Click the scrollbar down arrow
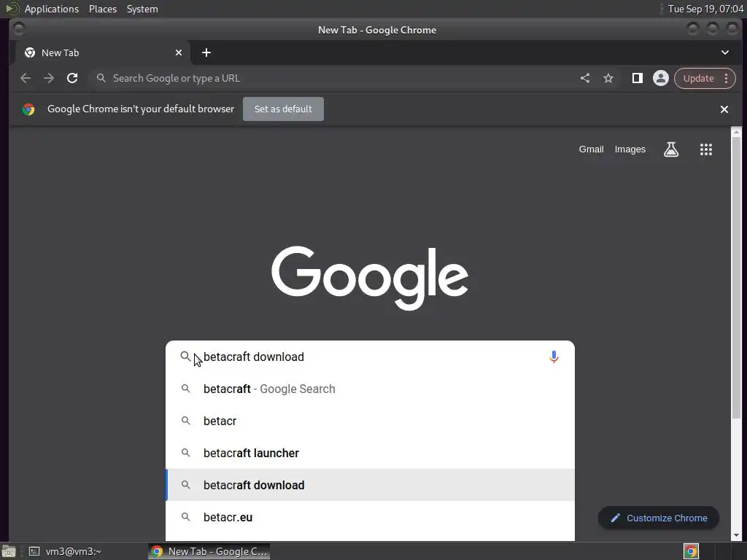747x560 pixels. (x=737, y=534)
